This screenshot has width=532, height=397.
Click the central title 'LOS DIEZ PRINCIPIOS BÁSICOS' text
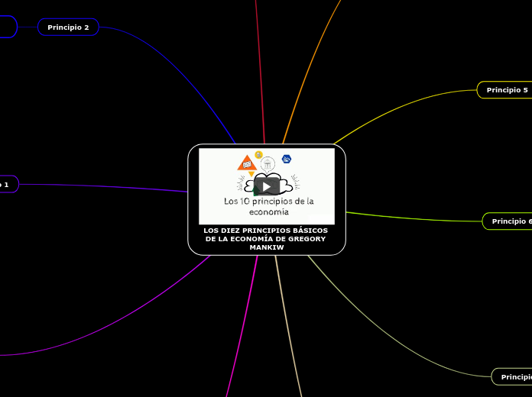pyautogui.click(x=266, y=239)
